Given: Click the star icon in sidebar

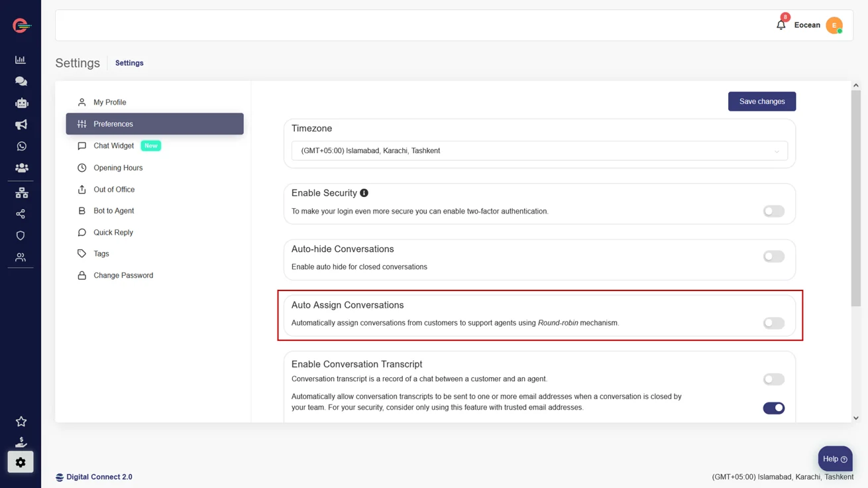Looking at the screenshot, I should pyautogui.click(x=21, y=422).
